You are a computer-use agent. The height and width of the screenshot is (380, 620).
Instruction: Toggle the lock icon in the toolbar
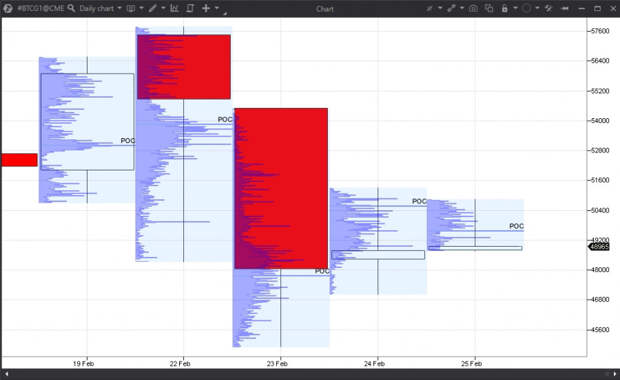(x=505, y=8)
